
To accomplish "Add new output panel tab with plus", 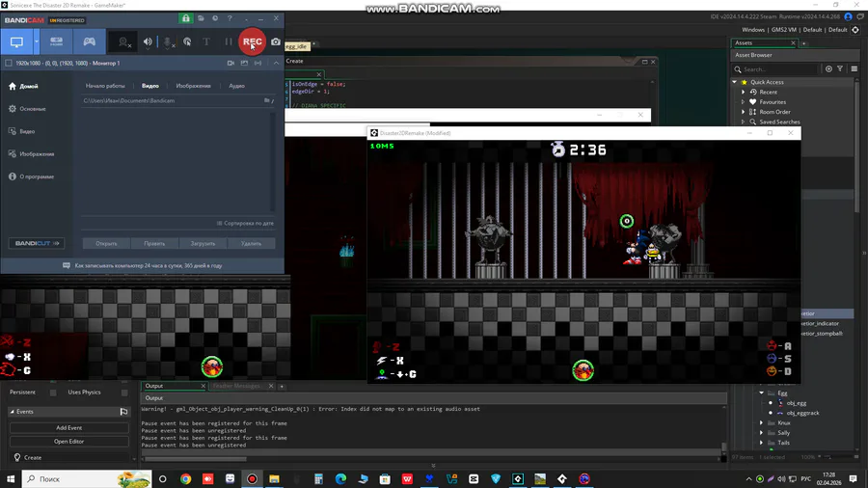I will click(282, 386).
